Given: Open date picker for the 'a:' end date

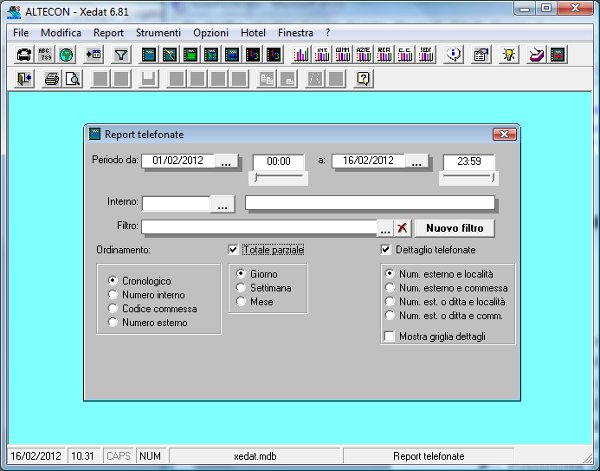Looking at the screenshot, I should click(417, 161).
